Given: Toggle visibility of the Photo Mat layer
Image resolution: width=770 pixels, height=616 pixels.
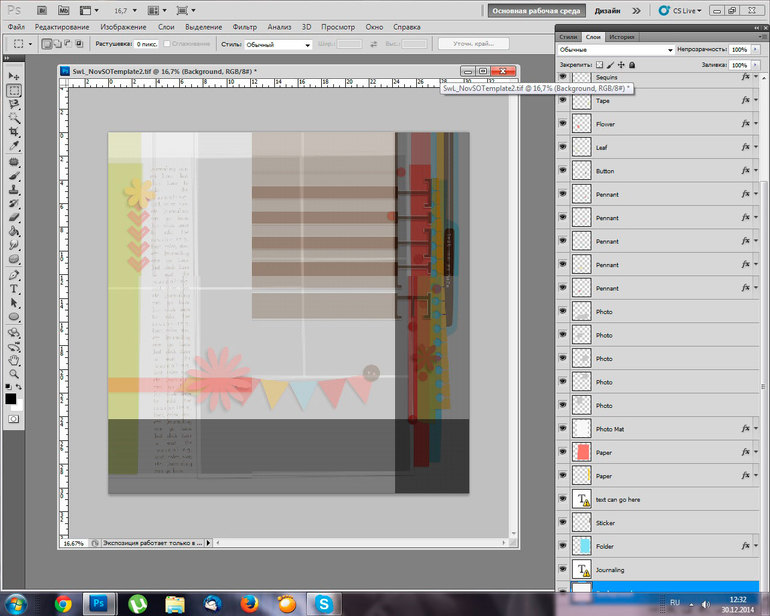Looking at the screenshot, I should click(562, 429).
